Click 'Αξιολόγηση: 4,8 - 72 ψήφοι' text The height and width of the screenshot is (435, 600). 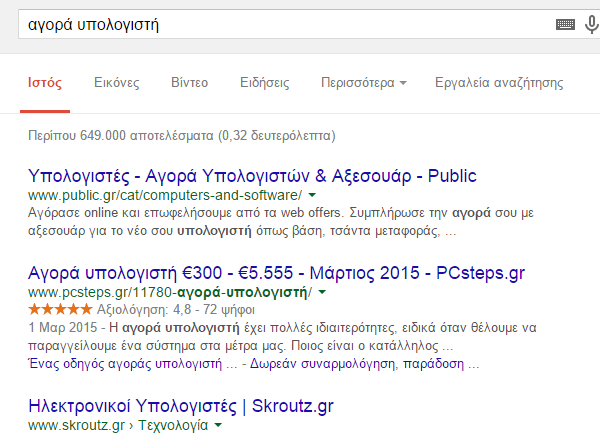176,309
